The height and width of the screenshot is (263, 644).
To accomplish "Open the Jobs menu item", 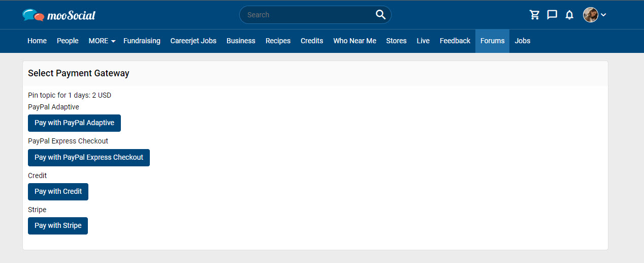I will point(522,41).
